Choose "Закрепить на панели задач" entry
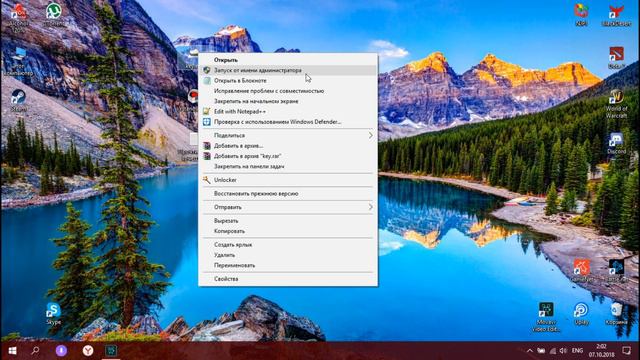The height and width of the screenshot is (360, 640). pyautogui.click(x=288, y=166)
